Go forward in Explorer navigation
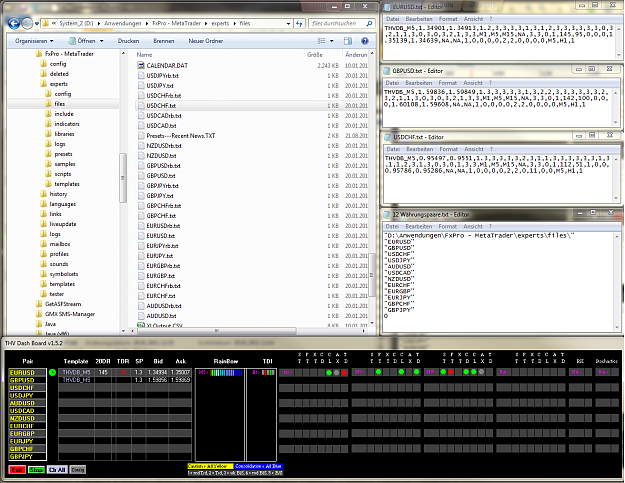Viewport: 625px width, 483px height. point(27,24)
